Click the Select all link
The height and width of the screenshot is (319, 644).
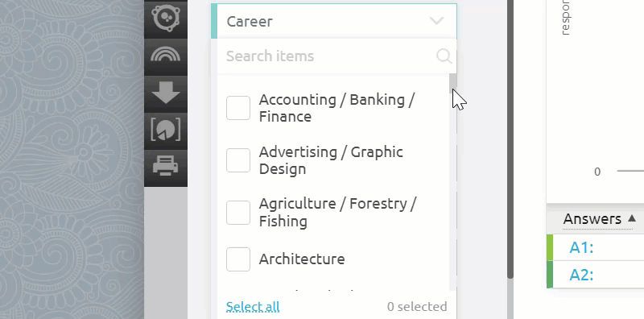(x=253, y=307)
